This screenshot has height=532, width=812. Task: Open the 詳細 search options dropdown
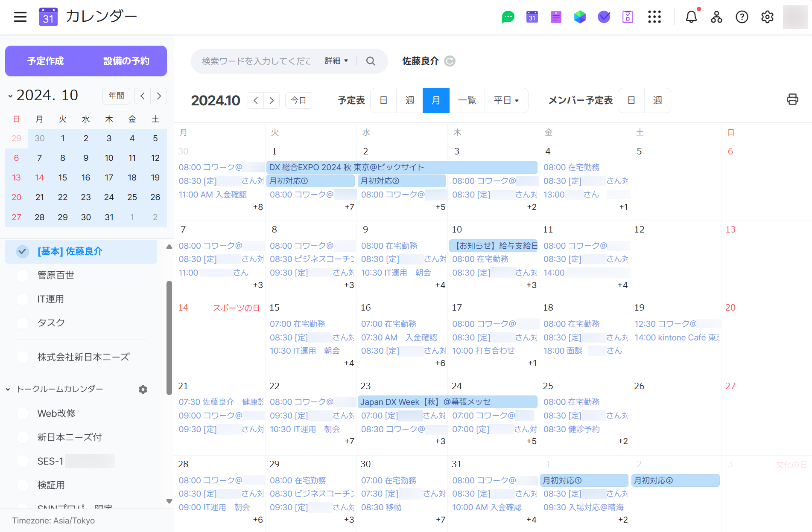tap(336, 61)
